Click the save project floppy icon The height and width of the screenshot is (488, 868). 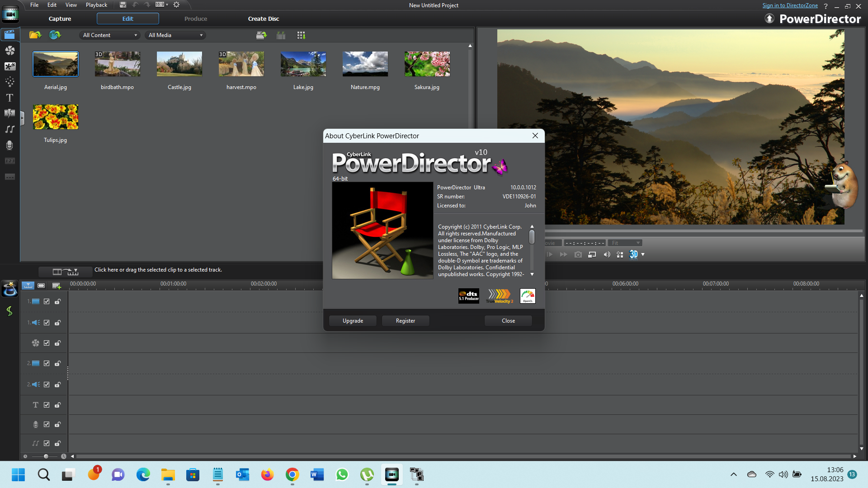pyautogui.click(x=123, y=5)
